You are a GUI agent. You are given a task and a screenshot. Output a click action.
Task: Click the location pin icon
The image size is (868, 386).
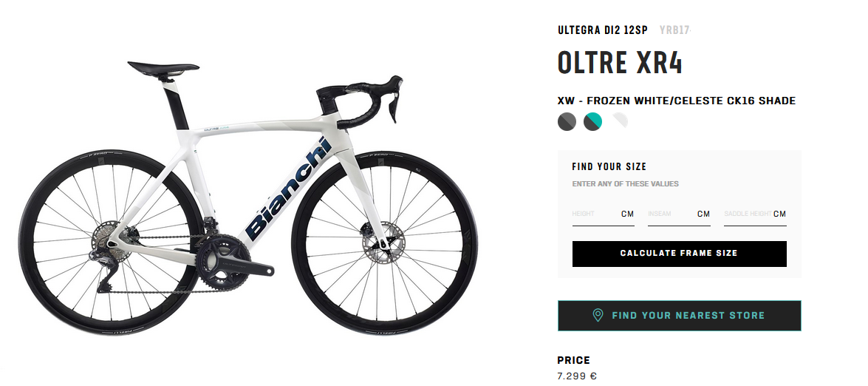click(x=598, y=315)
